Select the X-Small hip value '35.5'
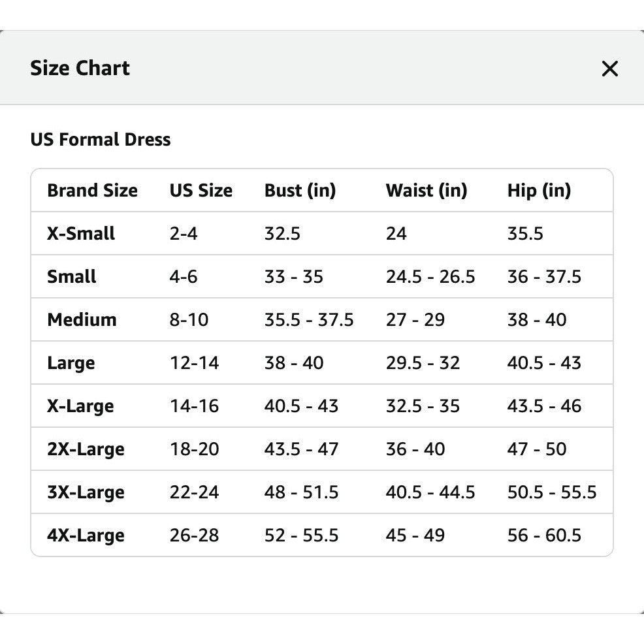This screenshot has height=644, width=644. point(525,234)
